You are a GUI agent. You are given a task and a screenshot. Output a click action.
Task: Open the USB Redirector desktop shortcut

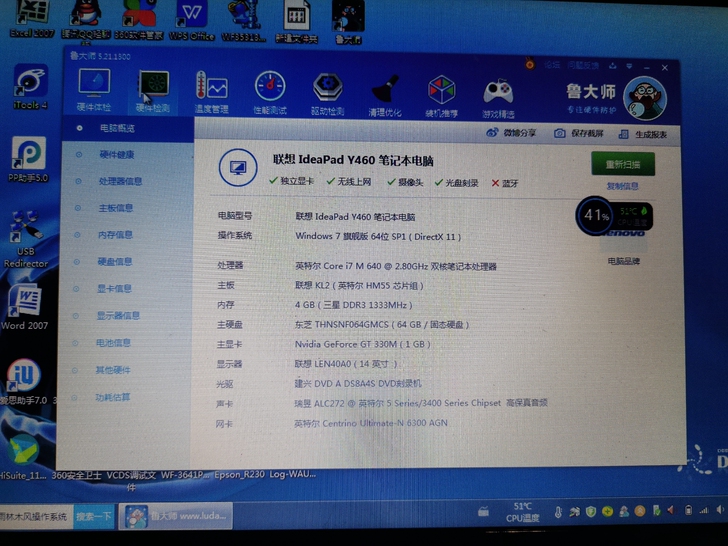point(26,239)
